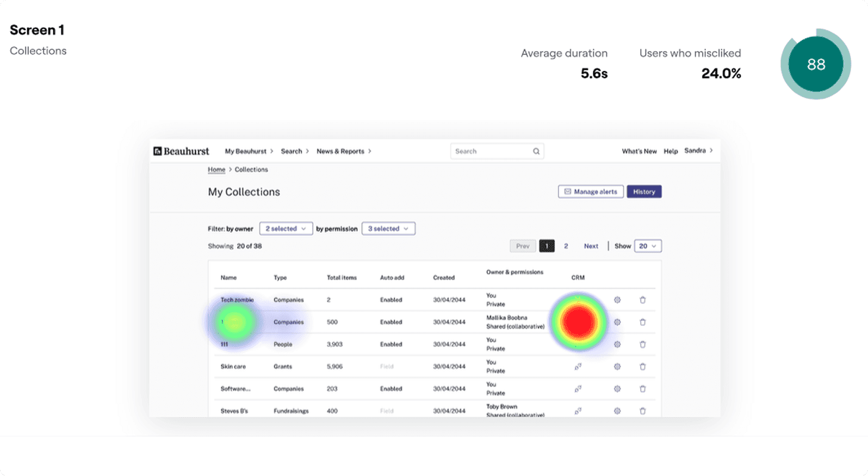Screen dimensions: 868x476
Task: Click the Owner & permissions column header
Action: click(514, 272)
